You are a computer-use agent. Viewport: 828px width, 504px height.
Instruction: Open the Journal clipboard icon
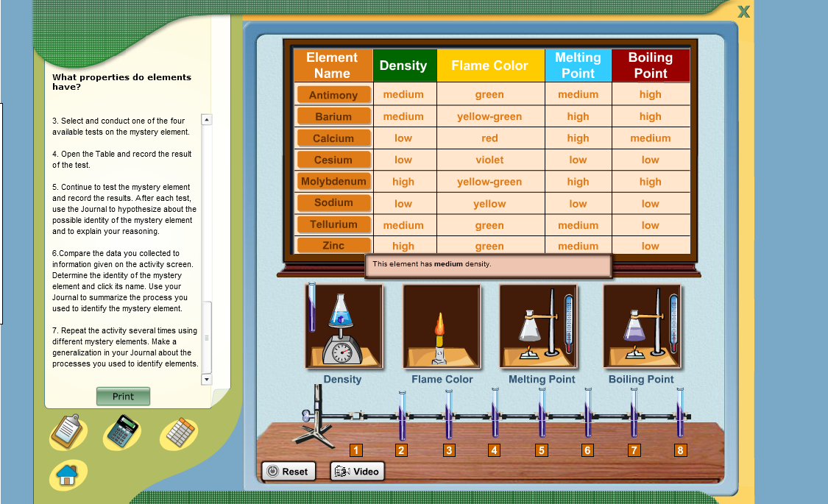point(67,432)
